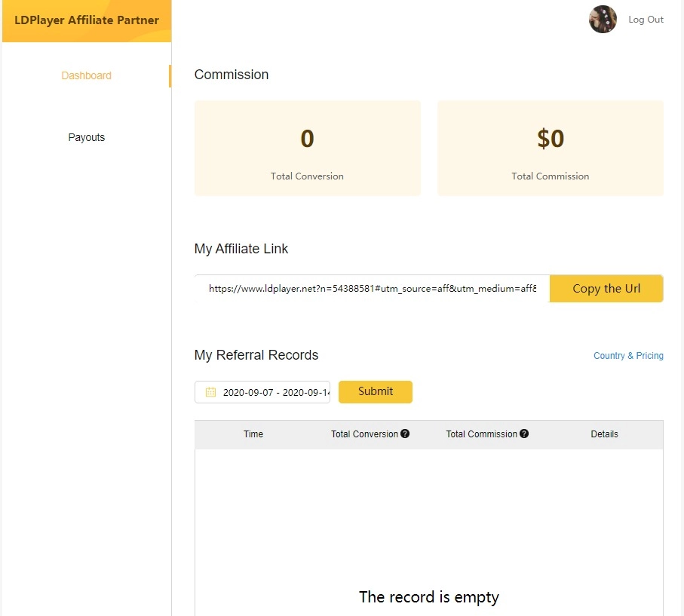684x616 pixels.
Task: Select the Total Conversion commission card
Action: (307, 148)
